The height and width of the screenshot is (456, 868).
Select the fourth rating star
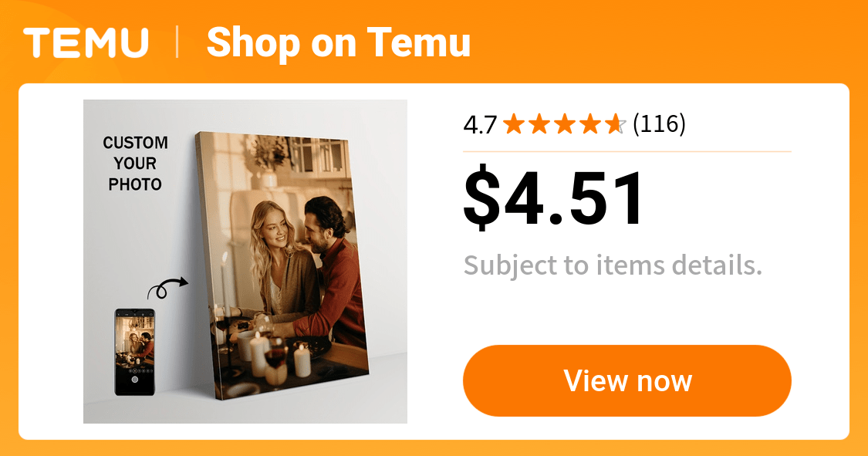point(589,124)
